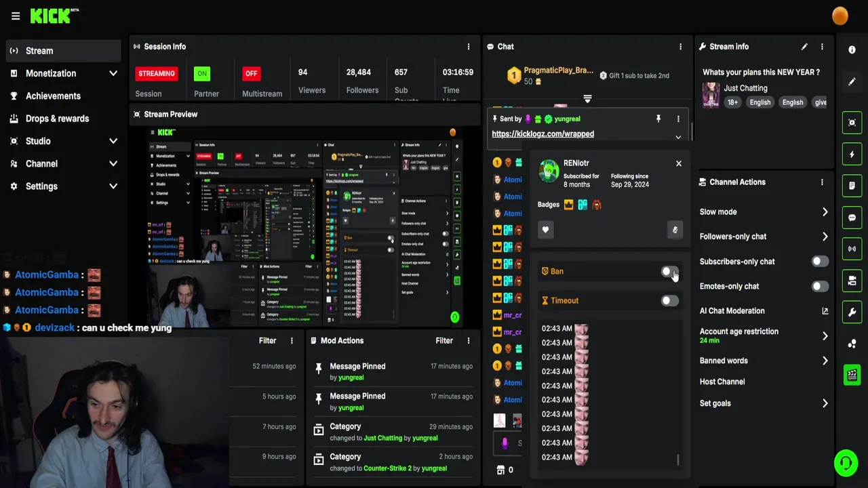Toggle Emotes-only chat
The width and height of the screenshot is (868, 488).
[819, 287]
